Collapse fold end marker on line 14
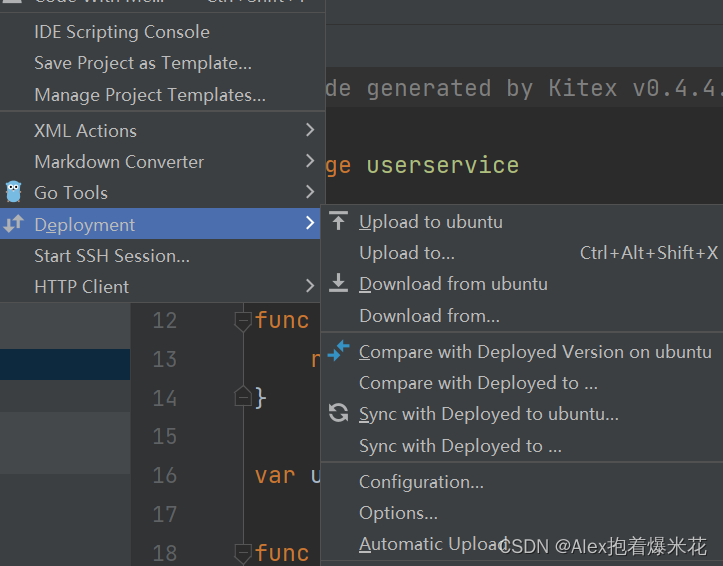This screenshot has height=566, width=723. 243,396
